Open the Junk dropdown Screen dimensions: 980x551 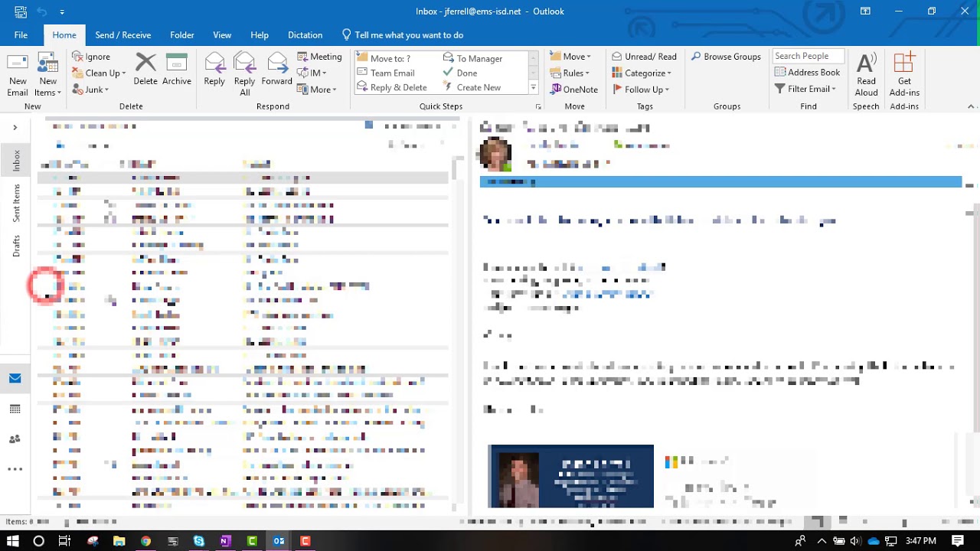(x=91, y=90)
